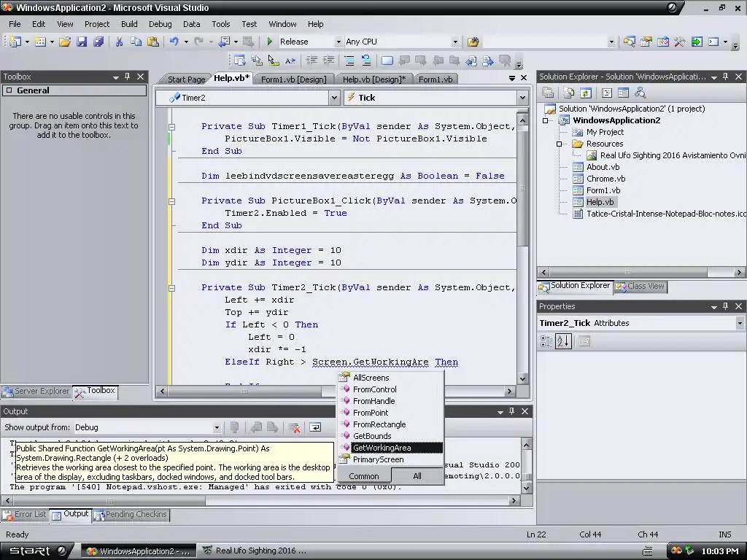Click the Toggle Bookmark icon
This screenshot has height=560, width=747.
tap(387, 61)
